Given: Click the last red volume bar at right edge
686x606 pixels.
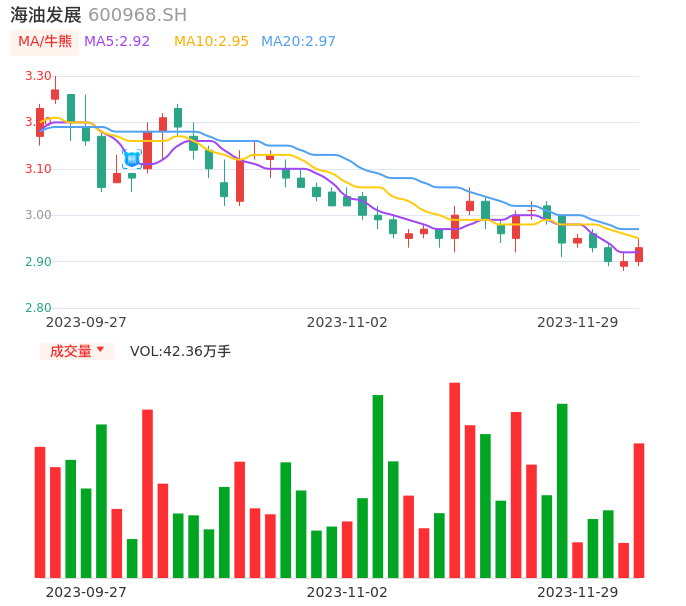Looking at the screenshot, I should tap(639, 511).
